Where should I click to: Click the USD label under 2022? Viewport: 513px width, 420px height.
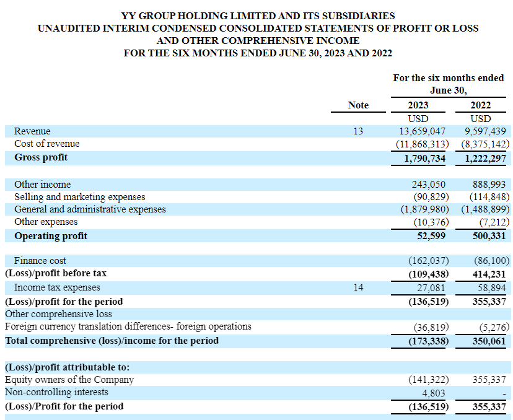[481, 119]
